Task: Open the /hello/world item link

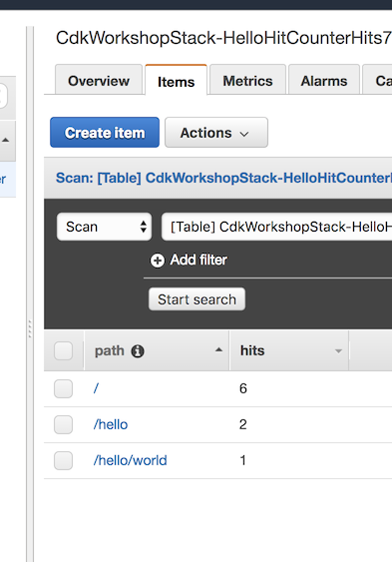Action: [x=131, y=460]
